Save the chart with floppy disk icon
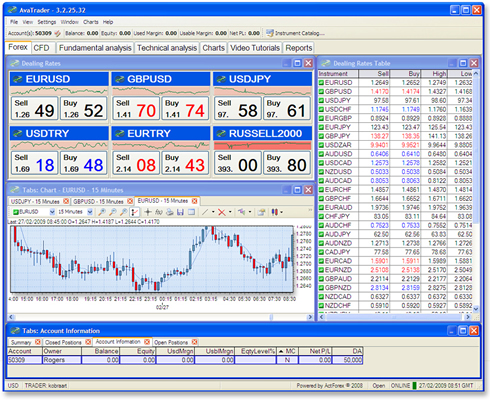Viewport: 490px width, 400px height. coord(180,212)
